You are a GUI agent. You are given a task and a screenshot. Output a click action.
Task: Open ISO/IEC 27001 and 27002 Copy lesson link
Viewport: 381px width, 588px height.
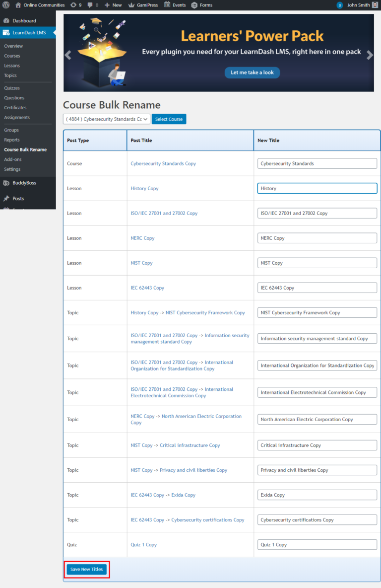pos(164,213)
